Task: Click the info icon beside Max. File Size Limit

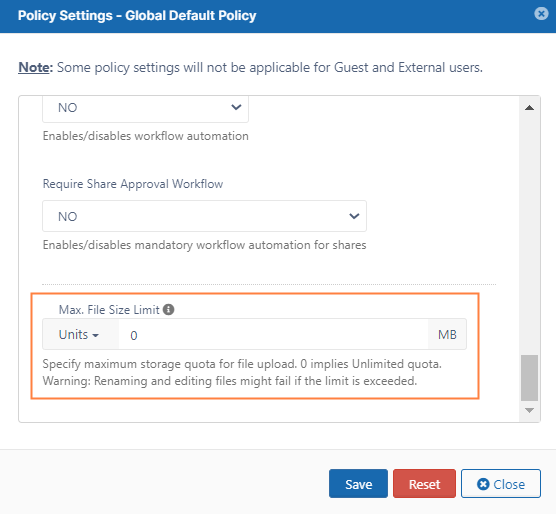Action: [x=168, y=309]
